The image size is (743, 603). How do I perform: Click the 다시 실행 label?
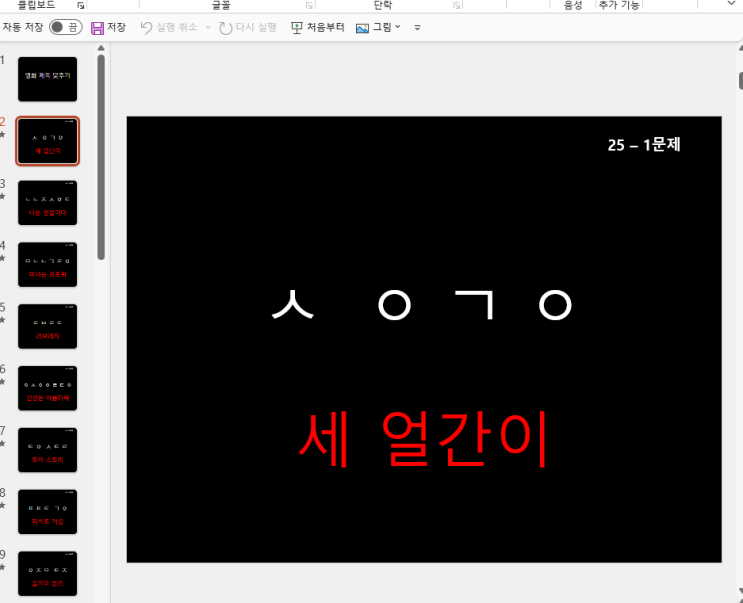pos(256,27)
